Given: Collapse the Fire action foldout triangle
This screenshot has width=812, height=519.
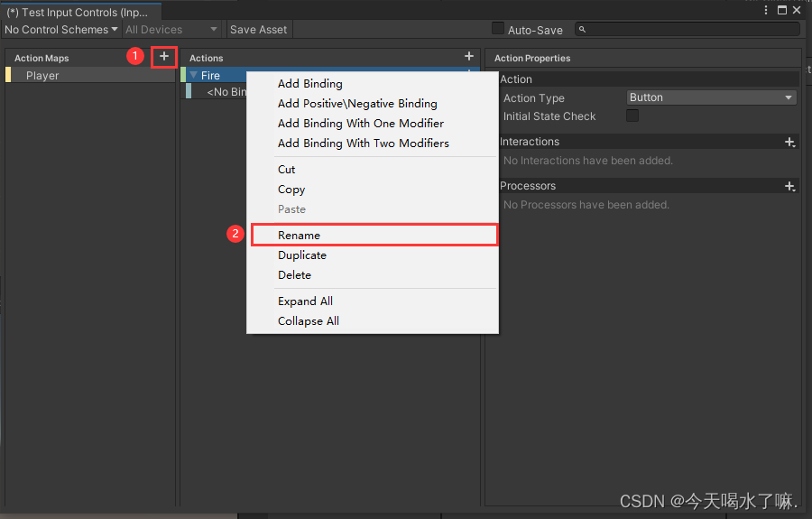Looking at the screenshot, I should tap(194, 76).
